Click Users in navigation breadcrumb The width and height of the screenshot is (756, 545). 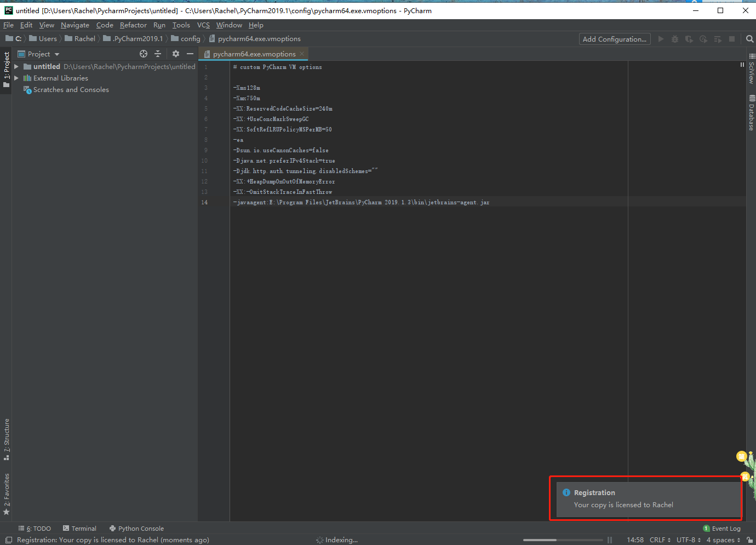[43, 38]
